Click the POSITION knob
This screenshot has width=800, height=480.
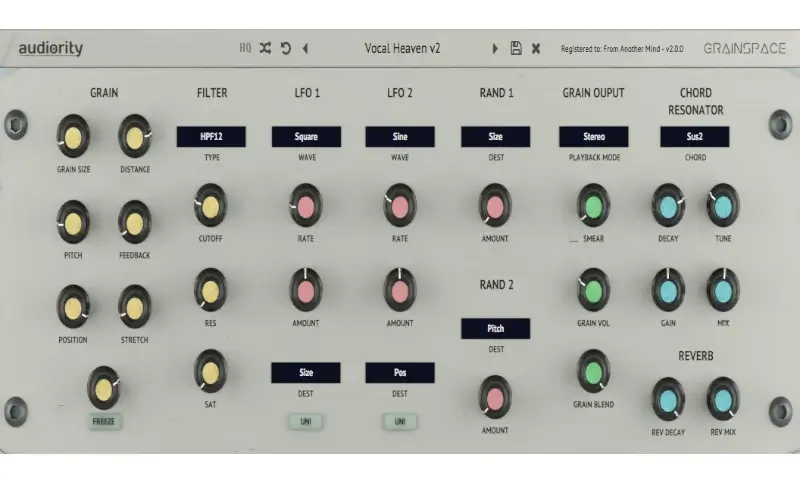pos(73,308)
